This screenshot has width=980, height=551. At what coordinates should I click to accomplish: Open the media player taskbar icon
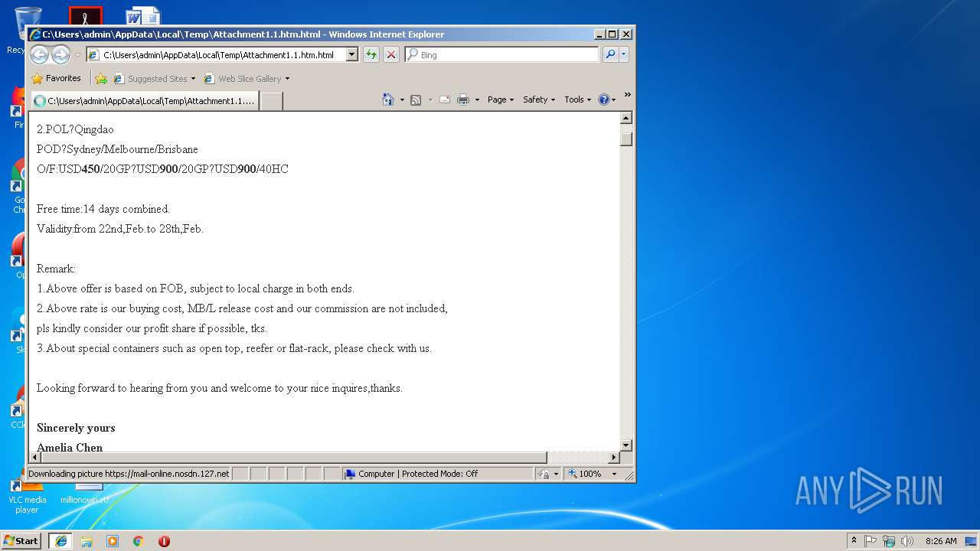(x=113, y=541)
